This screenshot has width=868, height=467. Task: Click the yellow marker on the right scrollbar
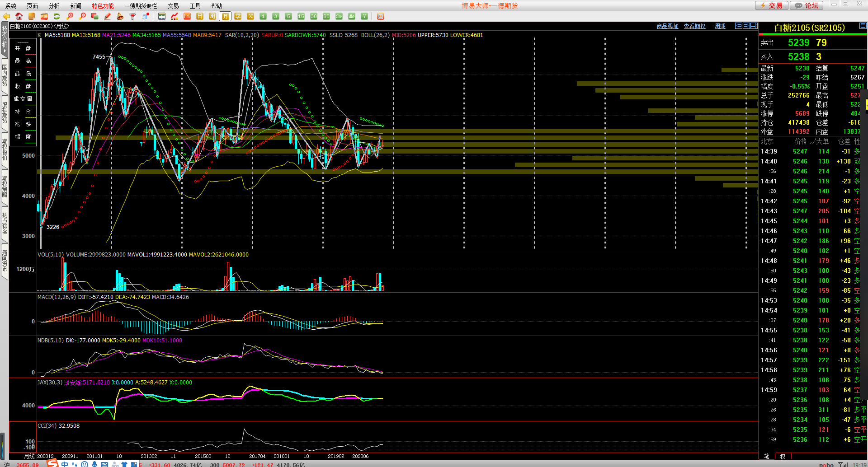[866, 104]
